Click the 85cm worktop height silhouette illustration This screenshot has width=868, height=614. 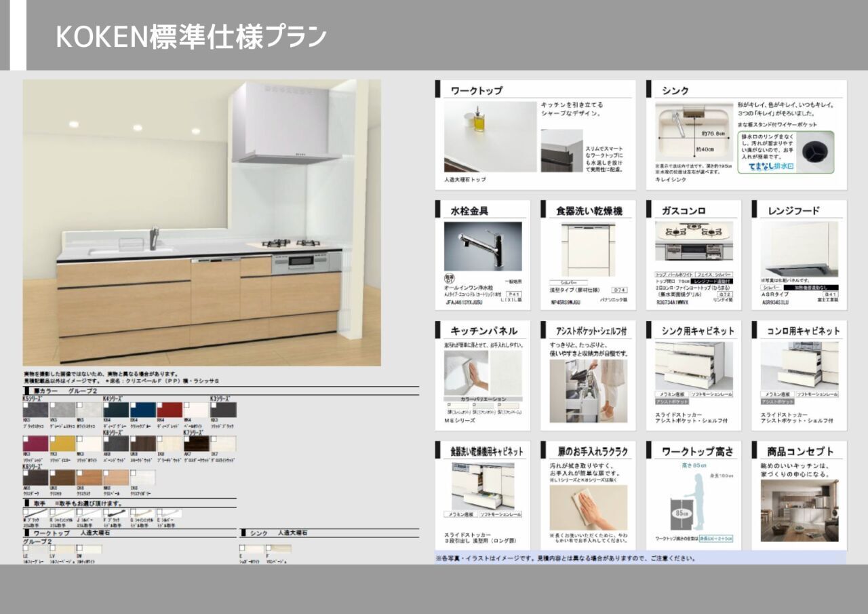(692, 502)
